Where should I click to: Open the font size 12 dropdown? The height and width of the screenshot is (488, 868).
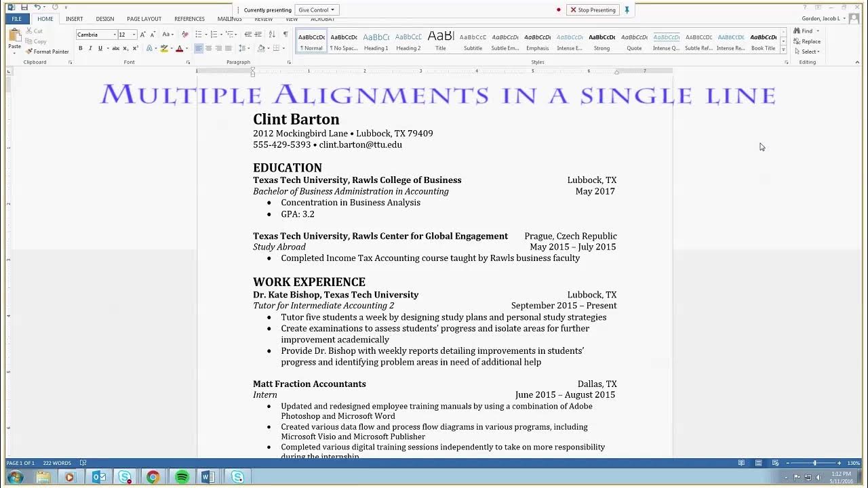pos(134,35)
